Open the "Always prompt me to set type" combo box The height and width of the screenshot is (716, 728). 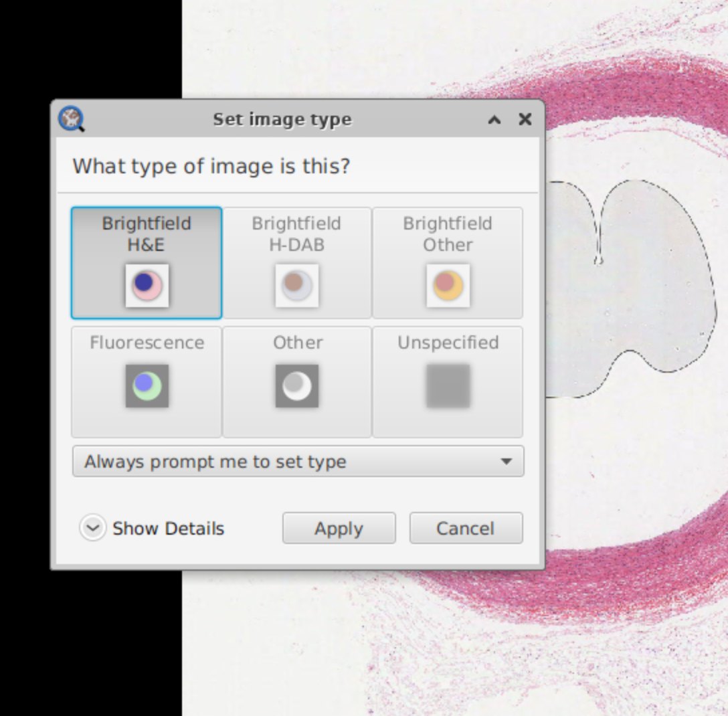tap(288, 462)
